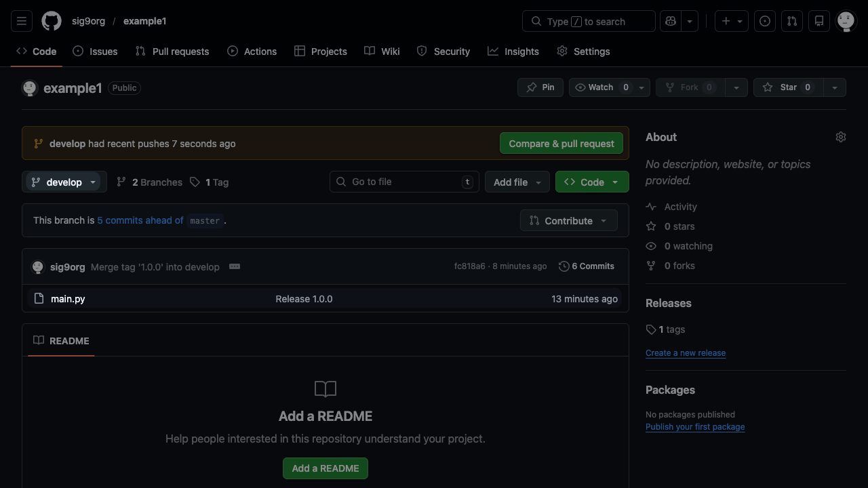
Task: Follow the Create a new release link
Action: coord(686,353)
